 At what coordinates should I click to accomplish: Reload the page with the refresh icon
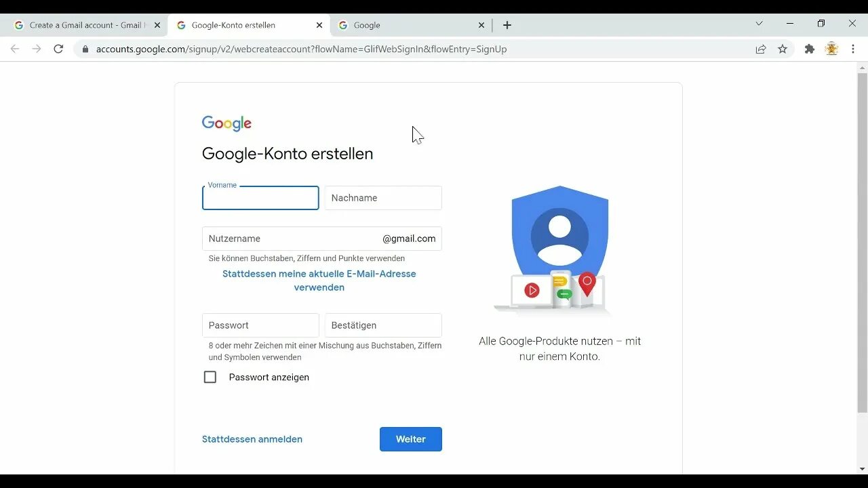coord(58,49)
